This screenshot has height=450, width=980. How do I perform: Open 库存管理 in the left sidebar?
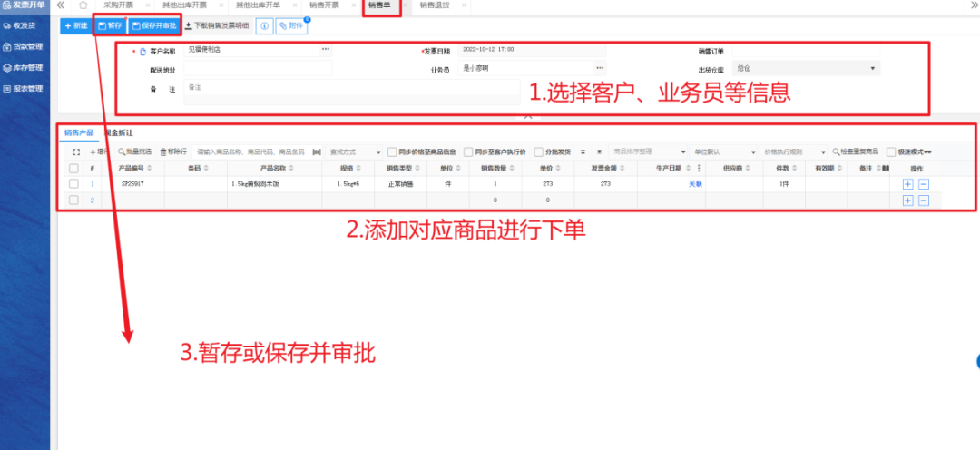[x=27, y=68]
